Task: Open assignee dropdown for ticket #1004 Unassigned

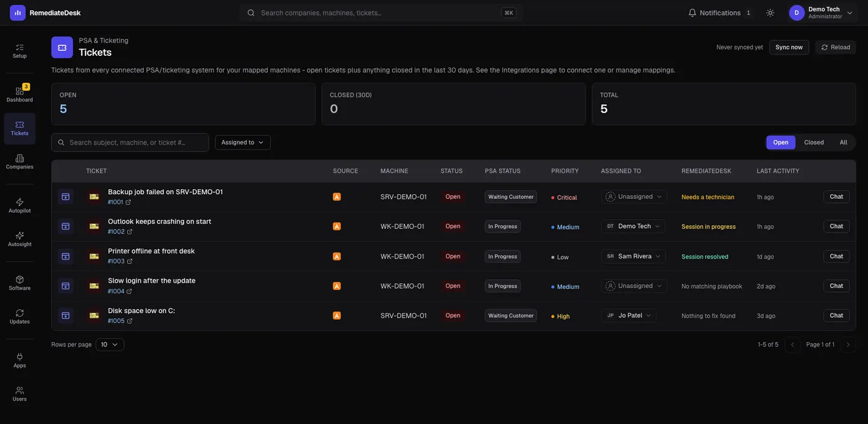Action: click(x=634, y=286)
